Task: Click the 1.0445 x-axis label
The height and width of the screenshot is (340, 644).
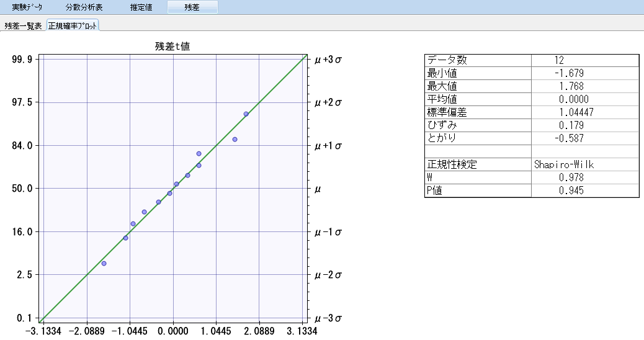Action: point(216,331)
